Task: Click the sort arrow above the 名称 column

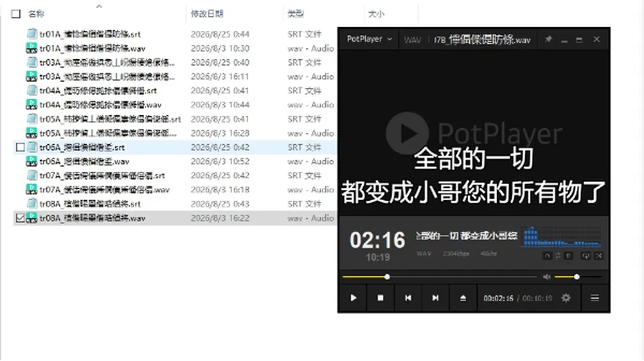Action: (99, 6)
